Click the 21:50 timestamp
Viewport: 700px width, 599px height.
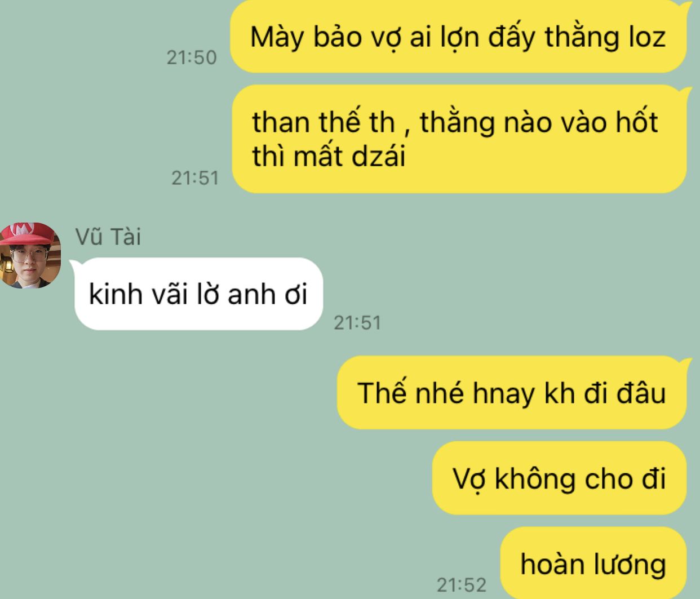(192, 57)
